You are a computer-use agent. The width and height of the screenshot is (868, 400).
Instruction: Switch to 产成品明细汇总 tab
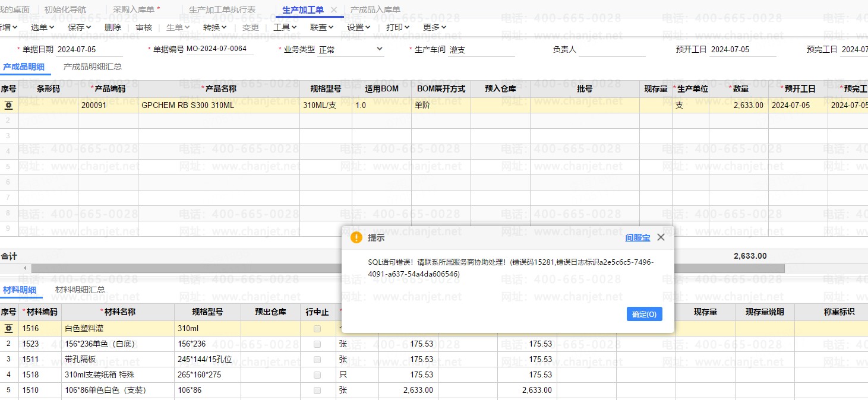pyautogui.click(x=93, y=66)
